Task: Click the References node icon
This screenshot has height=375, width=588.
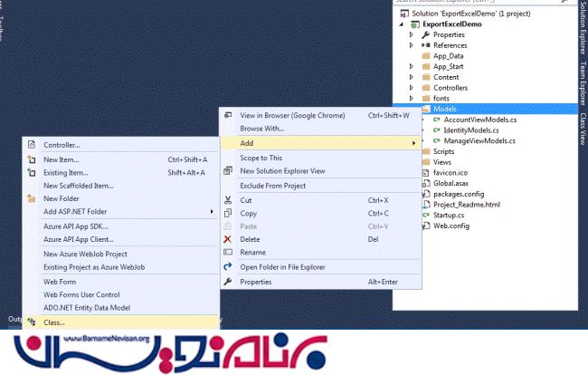Action: pos(426,45)
